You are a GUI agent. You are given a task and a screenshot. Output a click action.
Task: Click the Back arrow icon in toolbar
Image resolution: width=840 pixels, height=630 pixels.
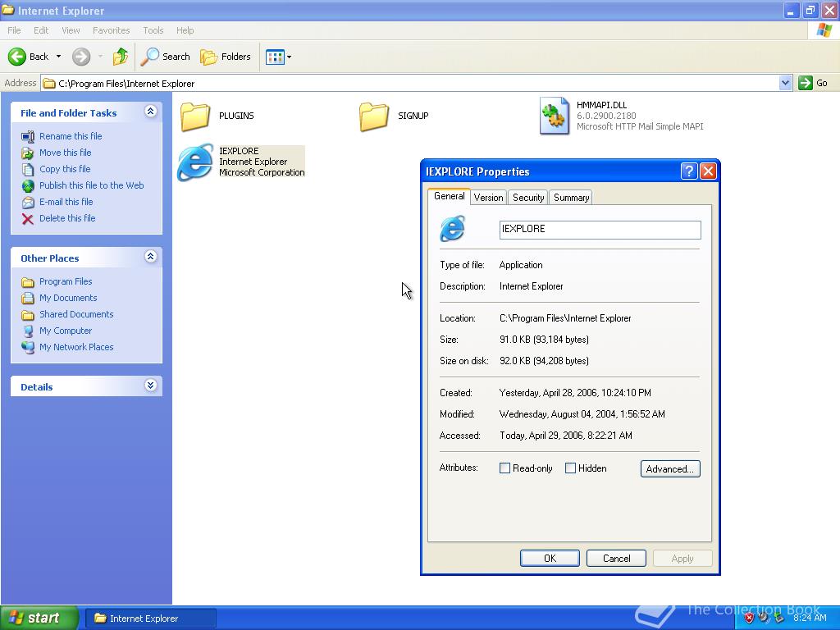17,57
